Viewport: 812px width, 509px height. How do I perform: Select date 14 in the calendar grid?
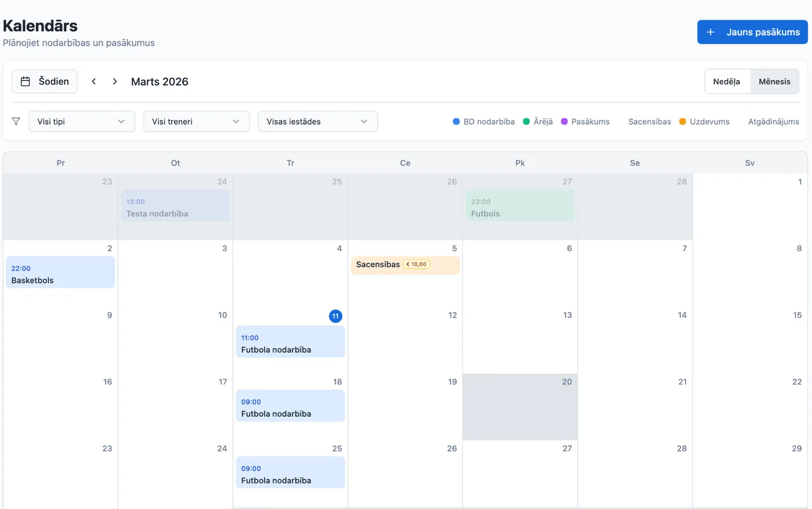[x=682, y=315]
